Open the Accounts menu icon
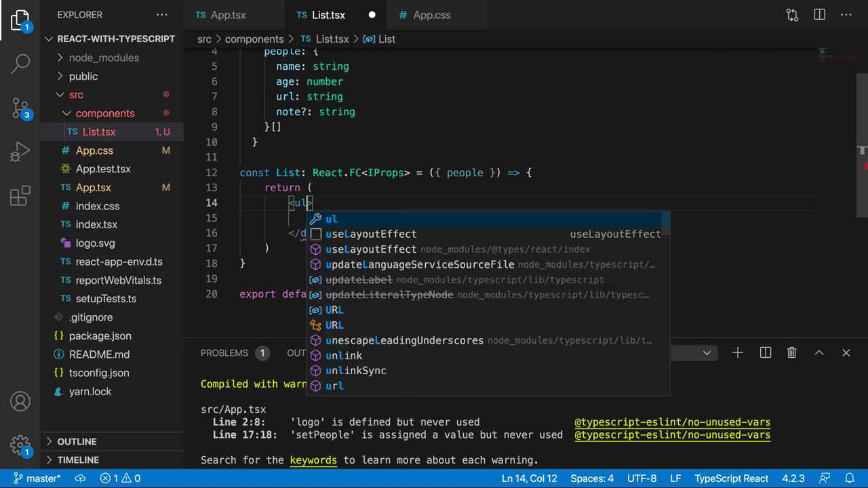The height and width of the screenshot is (488, 868). [x=20, y=401]
